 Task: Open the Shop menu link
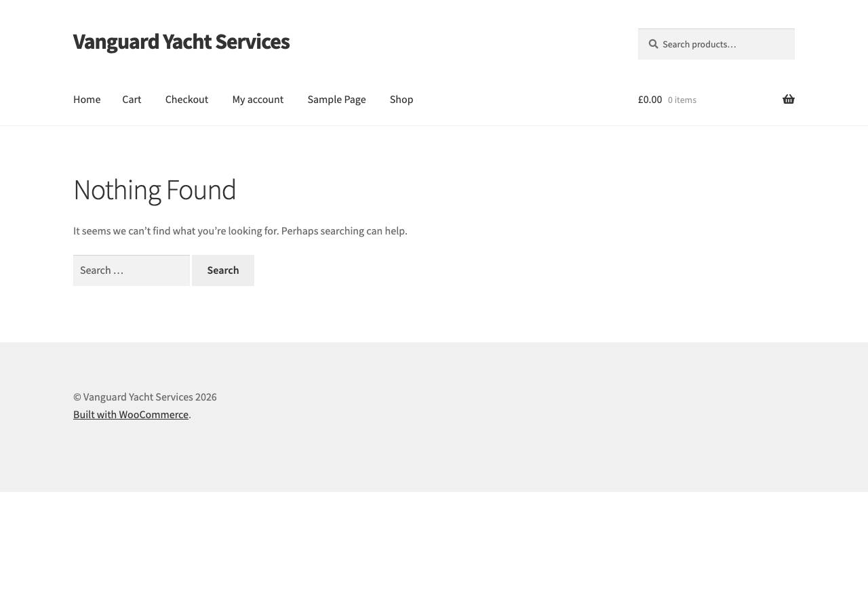(401, 100)
